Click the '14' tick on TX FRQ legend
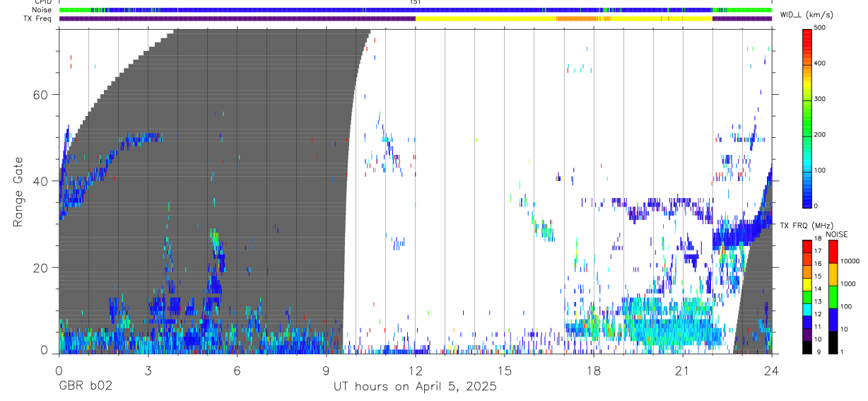The image size is (868, 401). coord(818,289)
